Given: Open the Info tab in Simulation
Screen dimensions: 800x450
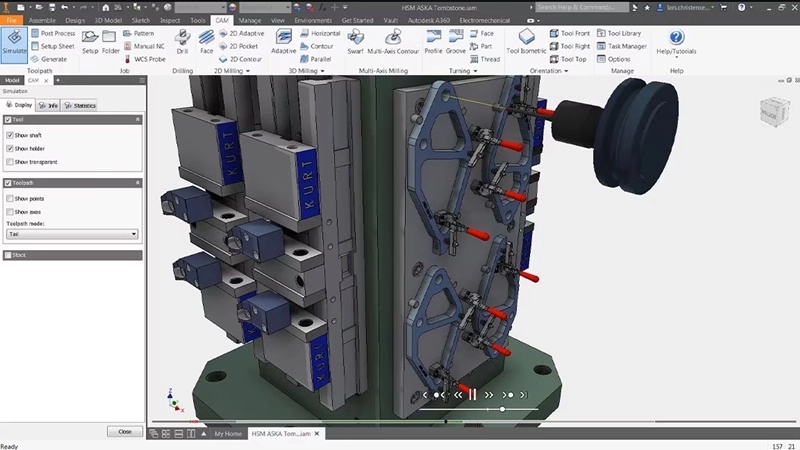Looking at the screenshot, I should (48, 106).
